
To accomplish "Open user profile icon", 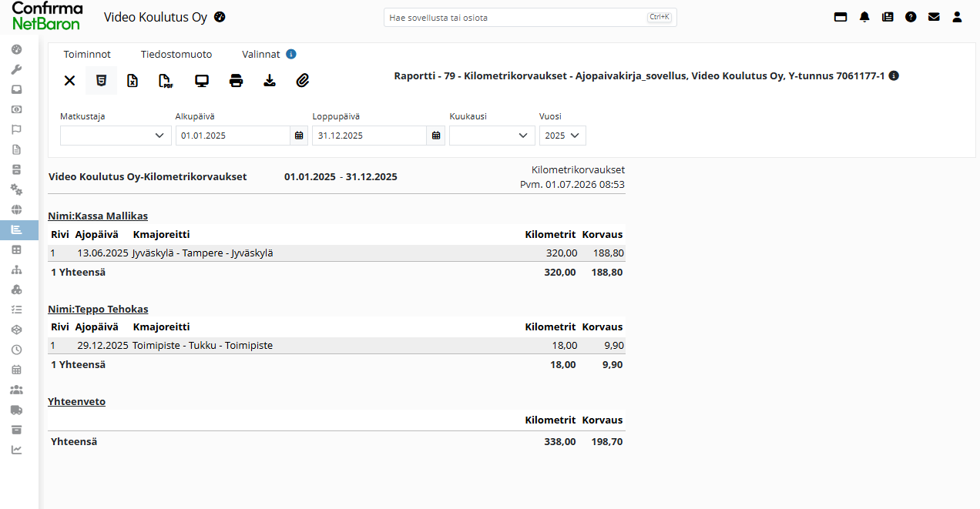I will [957, 17].
